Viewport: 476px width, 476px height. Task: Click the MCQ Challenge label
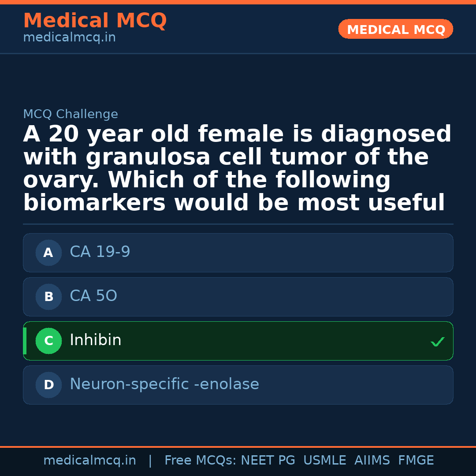pyautogui.click(x=71, y=115)
